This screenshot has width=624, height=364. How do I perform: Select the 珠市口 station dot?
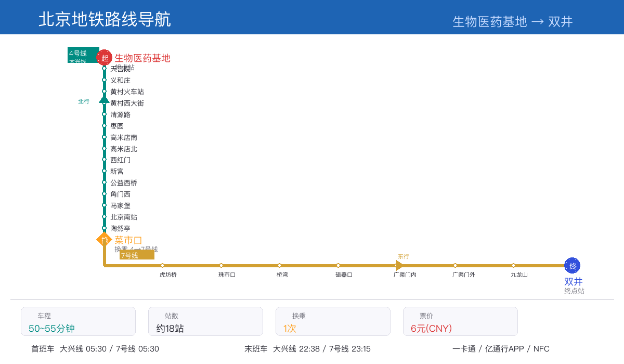click(221, 266)
